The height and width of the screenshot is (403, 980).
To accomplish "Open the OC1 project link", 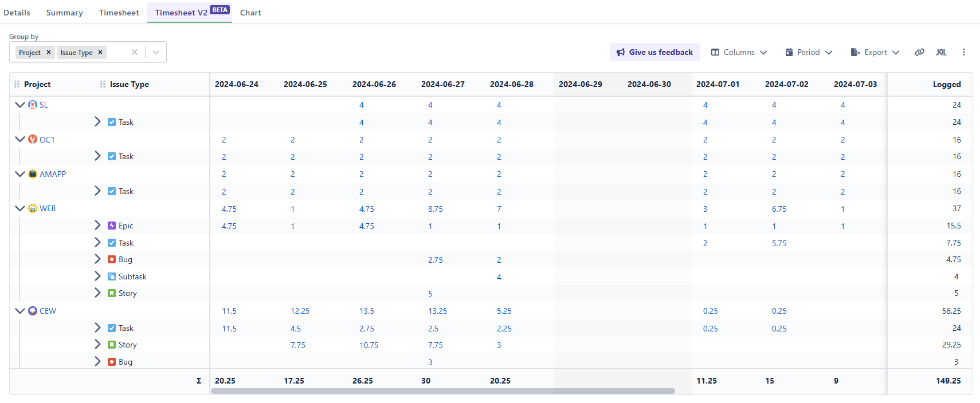I will (47, 140).
